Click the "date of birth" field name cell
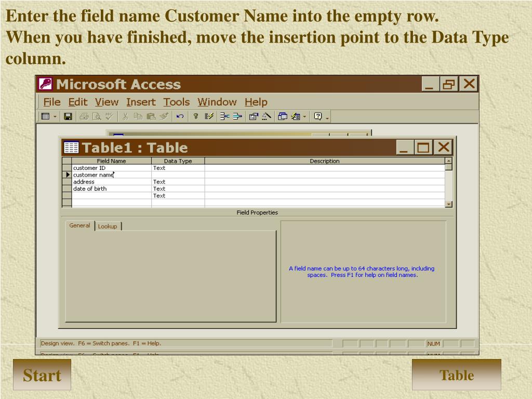Screen dimensions: 532x399 [x=111, y=189]
